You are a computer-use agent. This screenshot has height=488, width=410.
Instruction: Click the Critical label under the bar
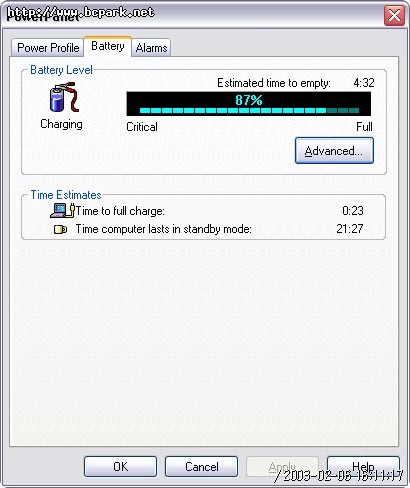pyautogui.click(x=142, y=127)
